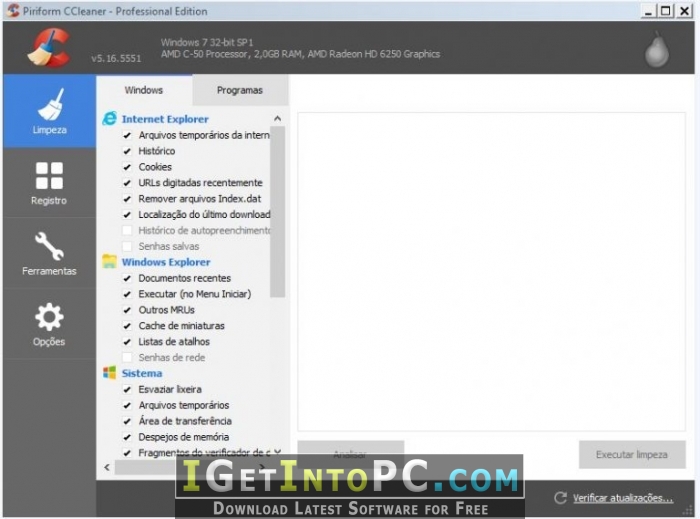Image resolution: width=700 pixels, height=519 pixels.
Task: Switch to the Programas tab
Action: (x=240, y=90)
